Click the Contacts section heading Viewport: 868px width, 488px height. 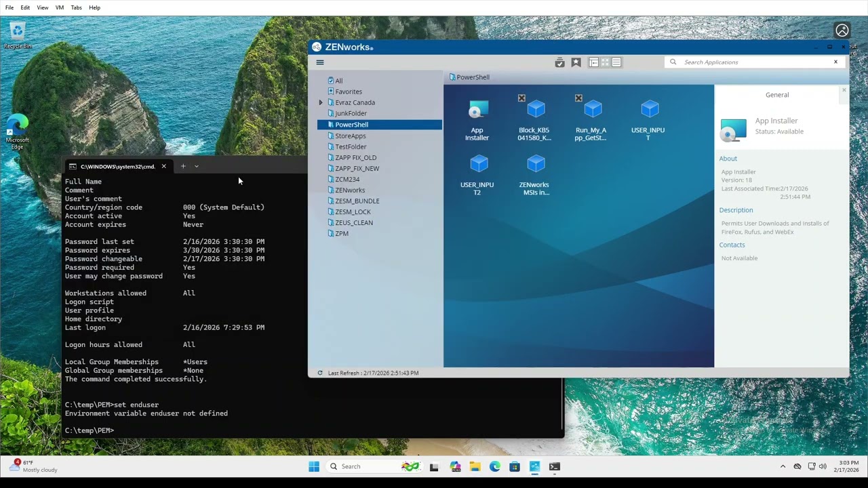(x=732, y=245)
